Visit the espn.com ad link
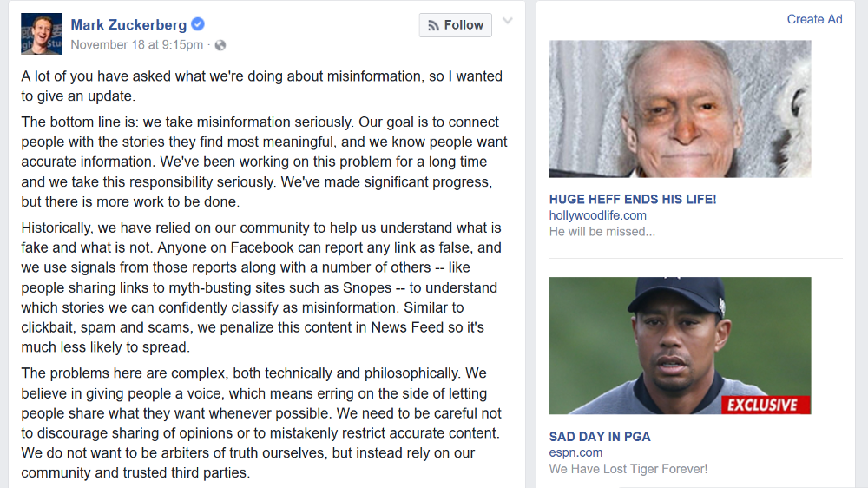The image size is (868, 488). coord(575,452)
